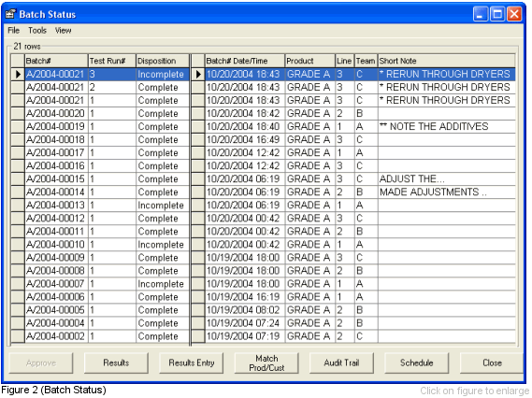Click the Short Note column header
This screenshot has width=532, height=398.
(447, 61)
